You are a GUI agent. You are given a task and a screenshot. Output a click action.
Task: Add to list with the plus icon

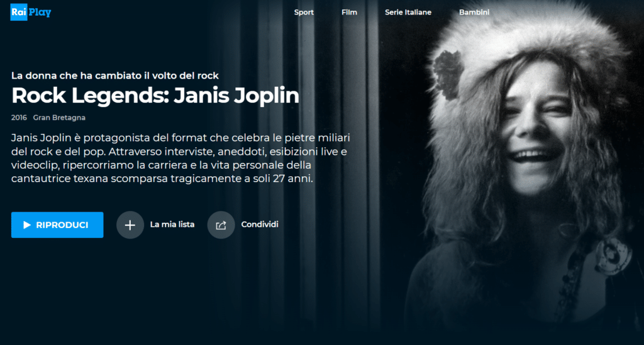(x=130, y=225)
